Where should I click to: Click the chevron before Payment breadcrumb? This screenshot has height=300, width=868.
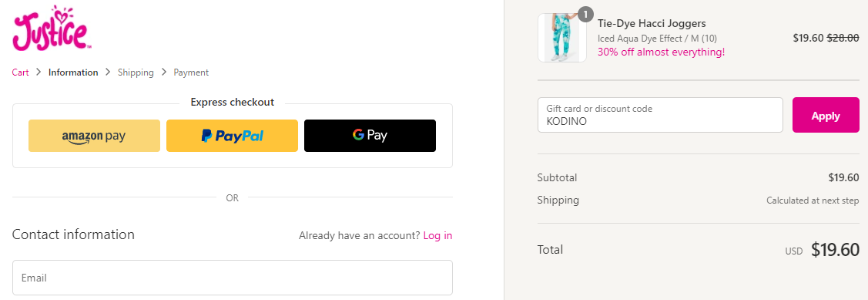point(164,72)
